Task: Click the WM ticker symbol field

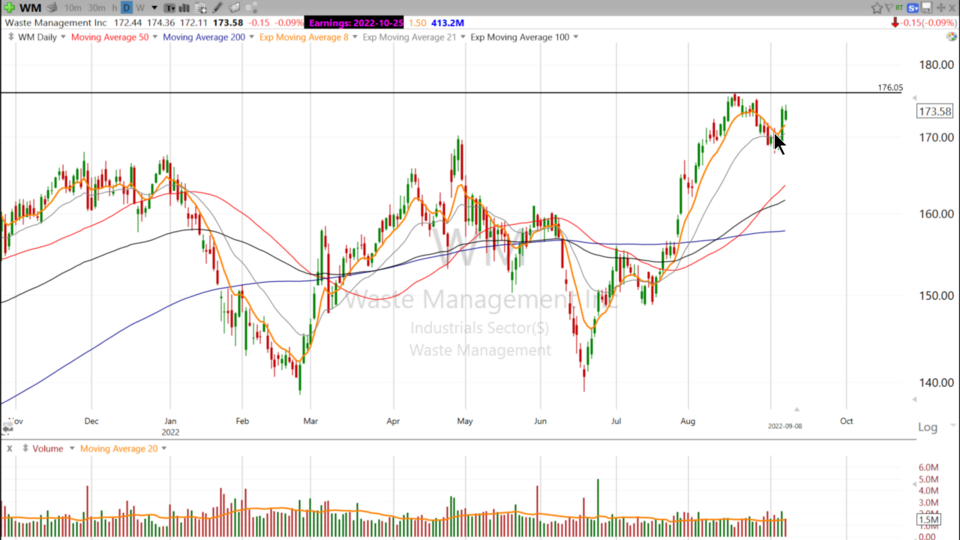Action: coord(30,8)
